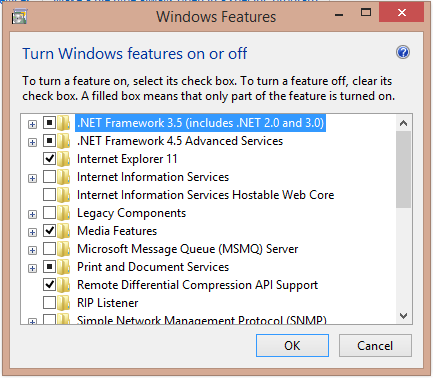The height and width of the screenshot is (378, 433).
Task: Click the Remote Differential Compression folder icon
Action: point(63,285)
